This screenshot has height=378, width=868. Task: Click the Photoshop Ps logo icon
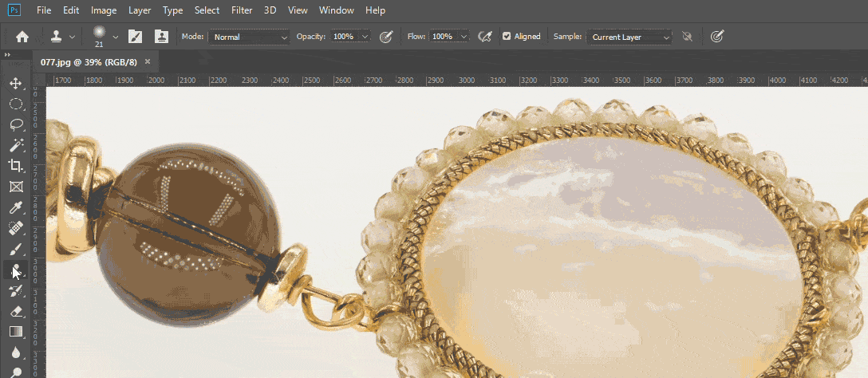[x=15, y=10]
